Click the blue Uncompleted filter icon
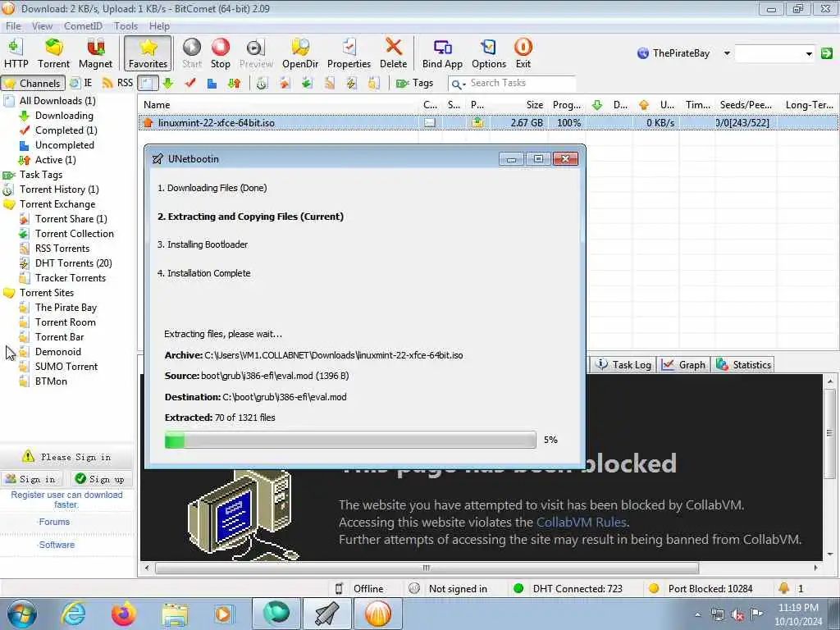Viewport: 840px width, 630px height. tap(212, 83)
